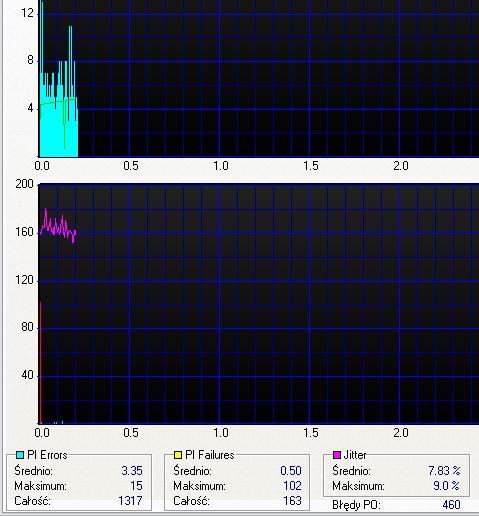This screenshot has width=479, height=516.
Task: Select the Jitter average value 7.83 %
Action: [x=444, y=471]
